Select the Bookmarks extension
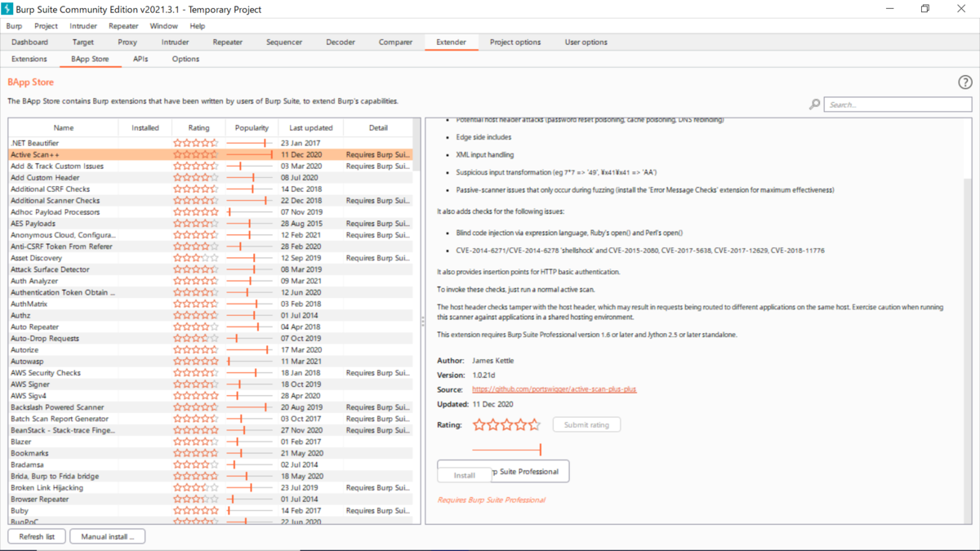980x551 pixels. (x=211, y=453)
